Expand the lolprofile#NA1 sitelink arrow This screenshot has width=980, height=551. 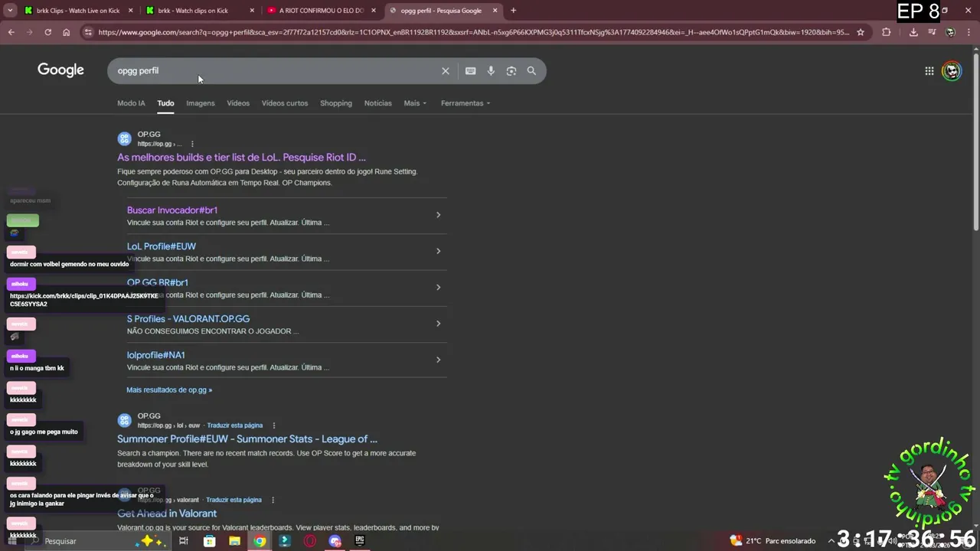click(x=438, y=360)
